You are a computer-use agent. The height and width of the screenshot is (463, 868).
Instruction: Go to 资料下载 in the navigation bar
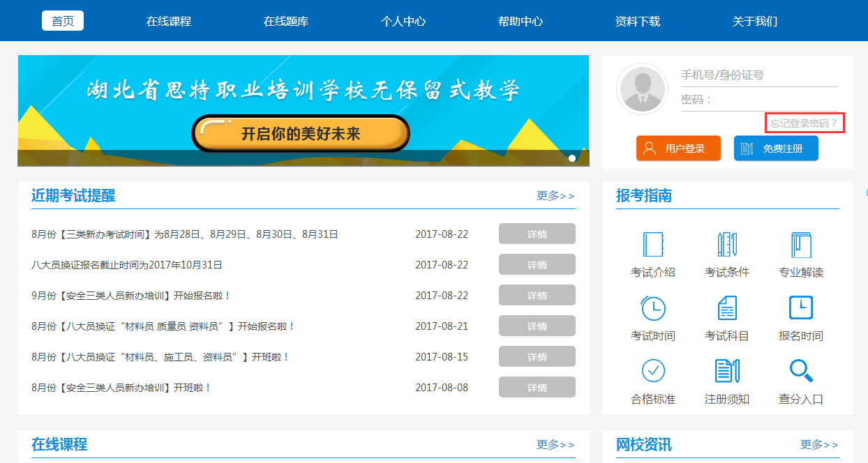(638, 21)
